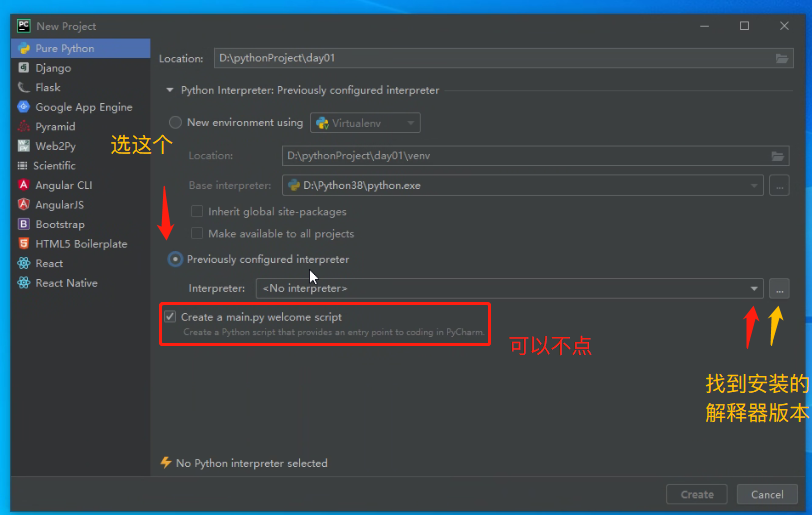Click the PyCharm logo in title bar
Screen dimensions: 812x515
(x=24, y=26)
